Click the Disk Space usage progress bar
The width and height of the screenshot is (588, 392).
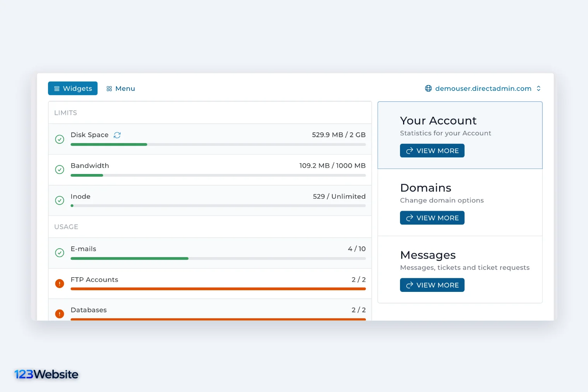tap(218, 145)
